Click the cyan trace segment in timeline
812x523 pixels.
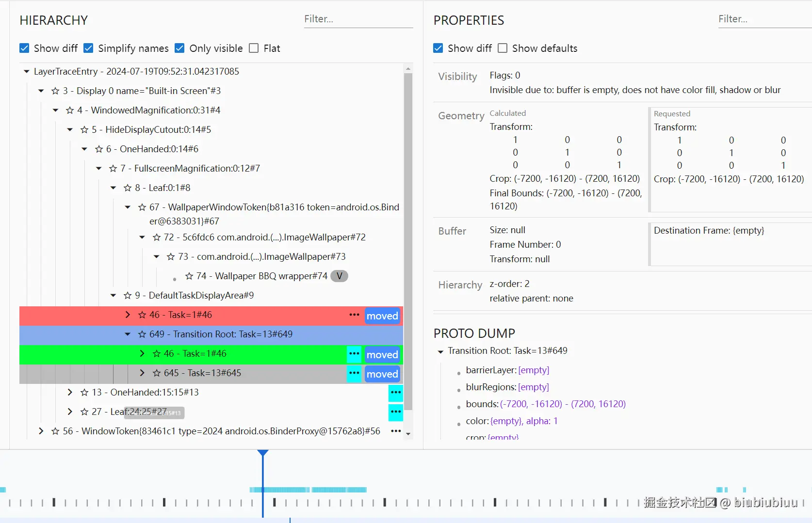pyautogui.click(x=308, y=490)
